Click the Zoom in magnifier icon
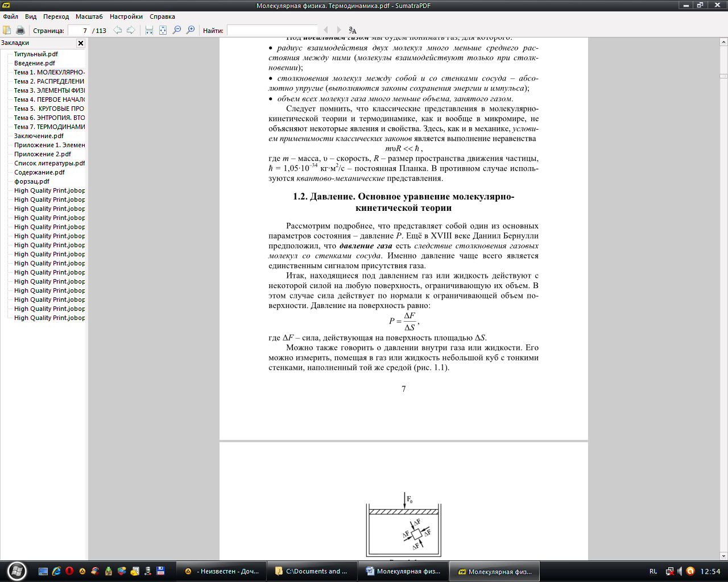 pos(191,30)
